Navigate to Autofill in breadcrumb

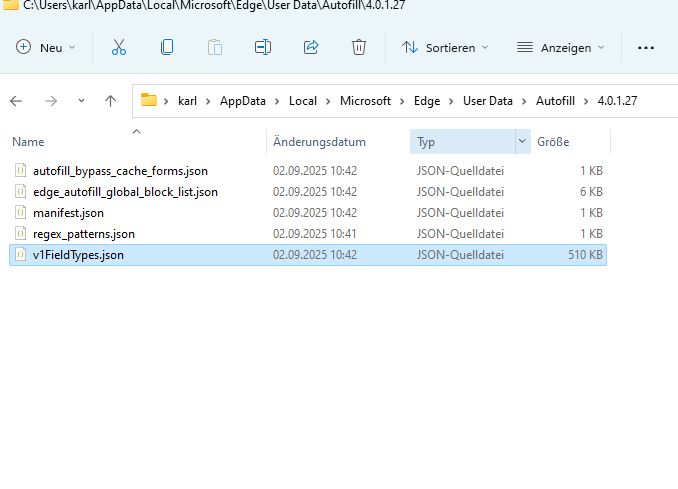tap(555, 101)
